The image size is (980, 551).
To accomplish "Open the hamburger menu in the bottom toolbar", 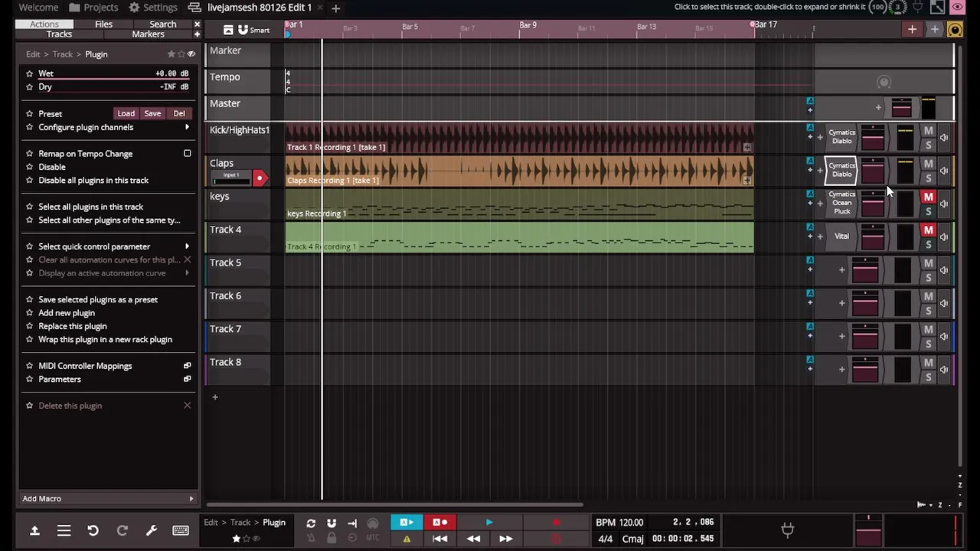I will (64, 530).
